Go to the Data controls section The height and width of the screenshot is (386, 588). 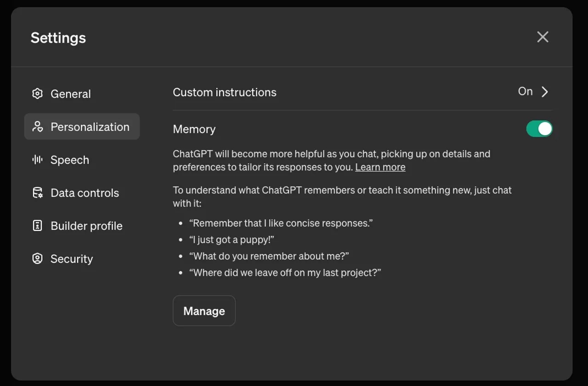point(85,193)
